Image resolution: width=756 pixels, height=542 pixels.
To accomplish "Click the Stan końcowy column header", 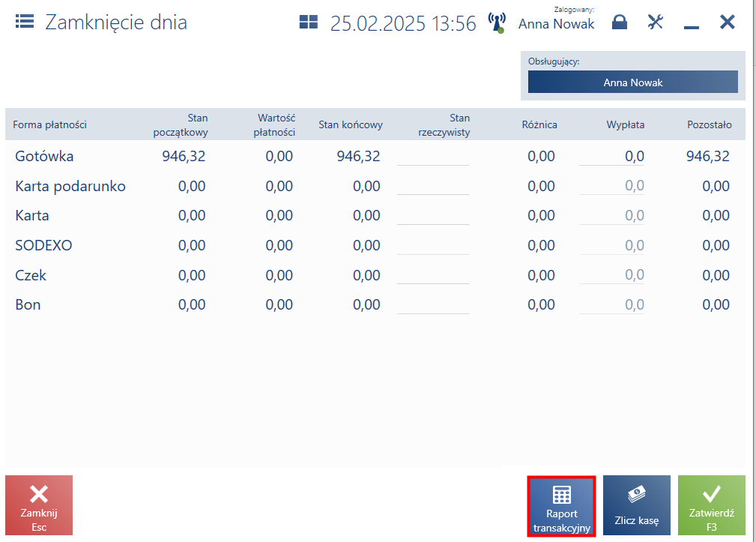I will tap(351, 125).
